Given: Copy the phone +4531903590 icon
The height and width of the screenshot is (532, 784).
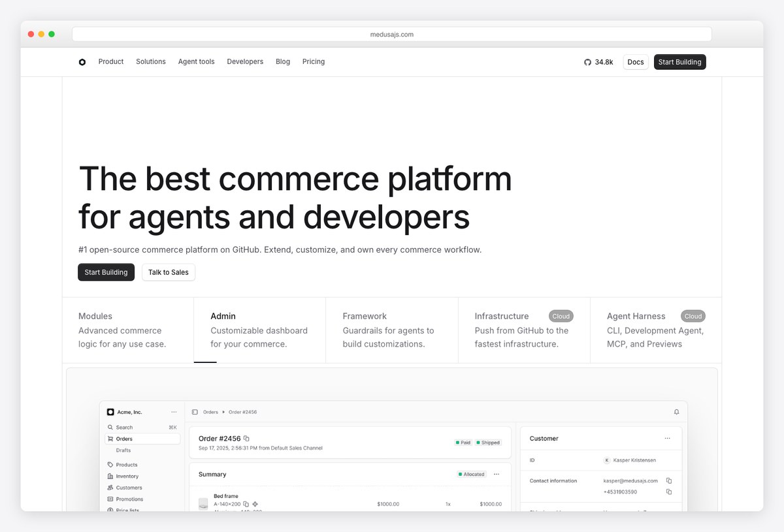Looking at the screenshot, I should (x=669, y=492).
